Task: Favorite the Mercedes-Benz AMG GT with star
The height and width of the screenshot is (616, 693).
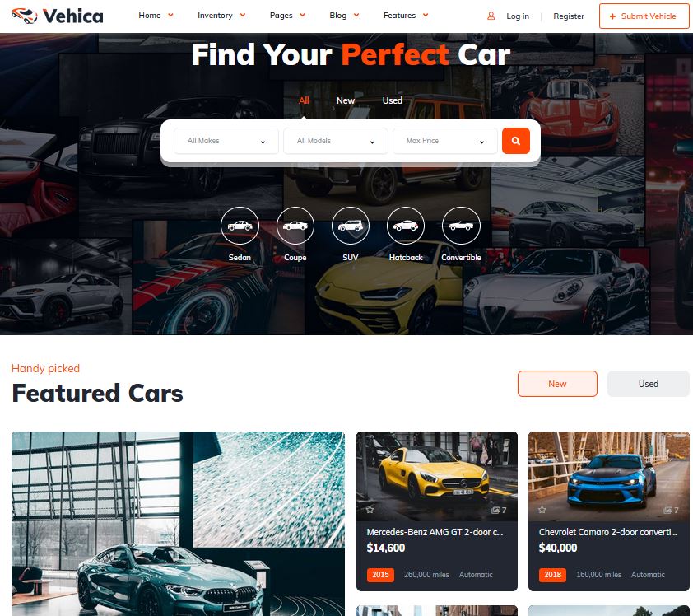Action: point(370,510)
